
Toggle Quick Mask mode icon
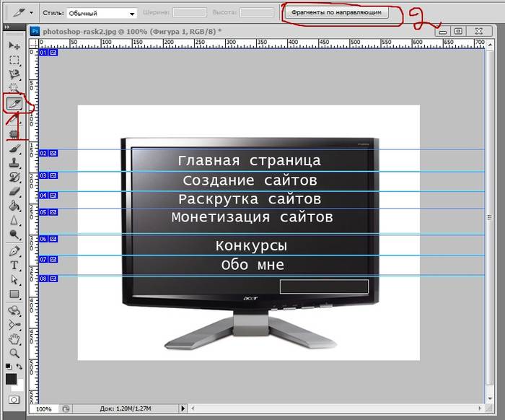tap(14, 399)
